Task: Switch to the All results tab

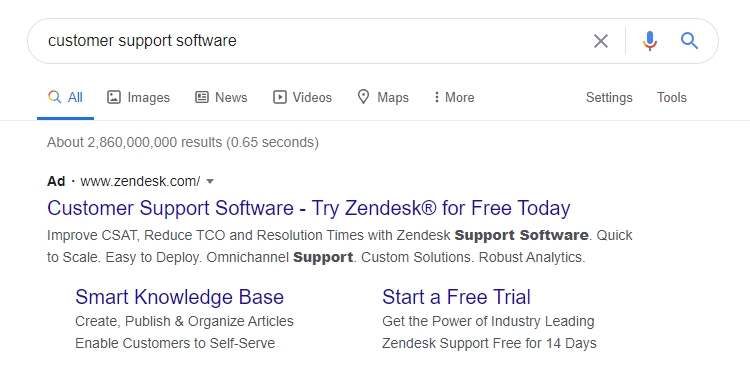Action: point(66,98)
